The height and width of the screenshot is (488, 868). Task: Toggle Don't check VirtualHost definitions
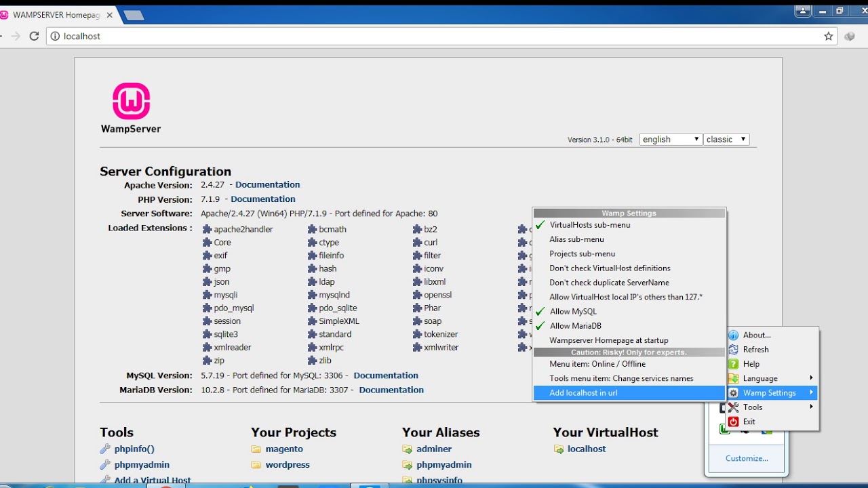[629, 268]
